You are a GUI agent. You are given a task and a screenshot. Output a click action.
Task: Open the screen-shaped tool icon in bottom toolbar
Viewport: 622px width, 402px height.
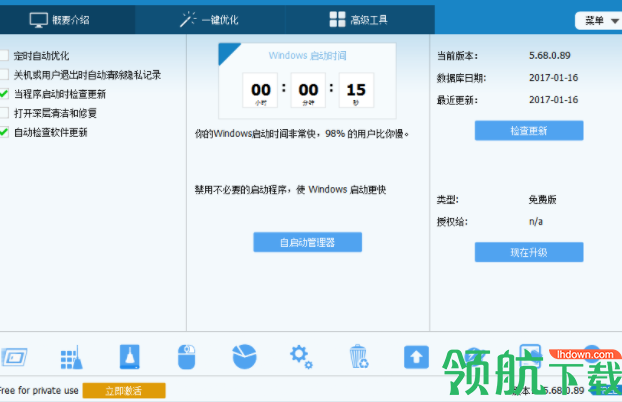(14, 357)
